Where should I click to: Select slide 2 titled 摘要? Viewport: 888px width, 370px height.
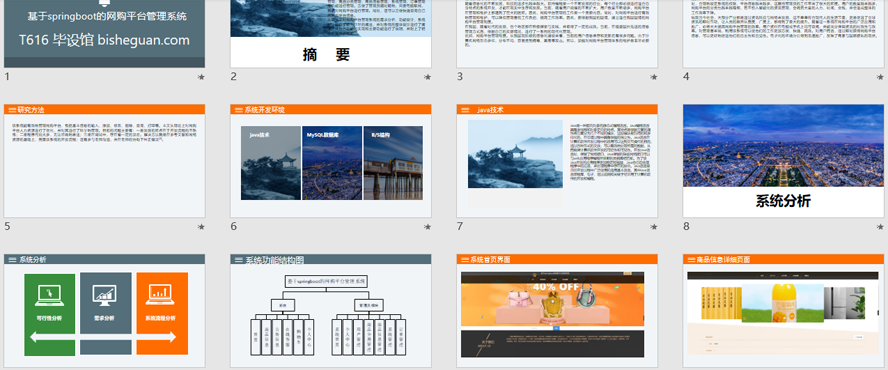pyautogui.click(x=331, y=33)
